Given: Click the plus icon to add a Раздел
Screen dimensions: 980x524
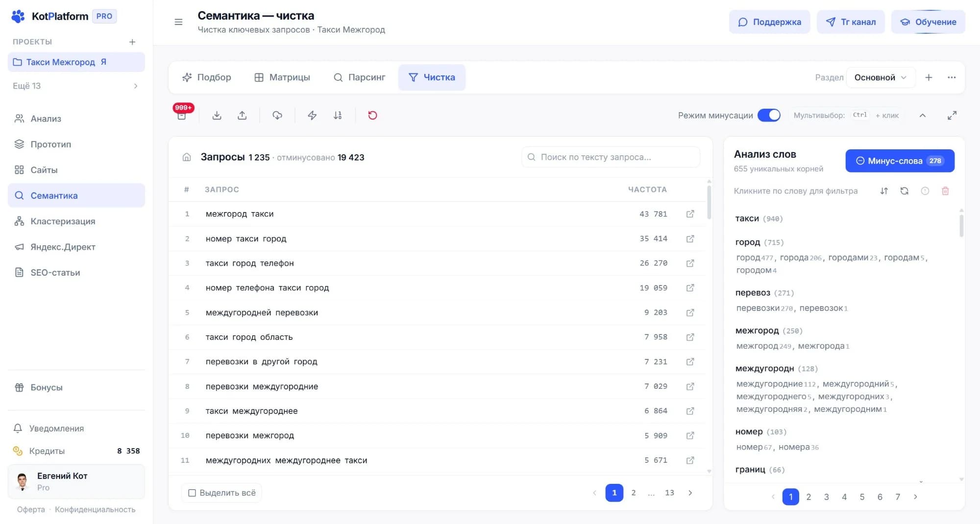Looking at the screenshot, I should pos(929,77).
